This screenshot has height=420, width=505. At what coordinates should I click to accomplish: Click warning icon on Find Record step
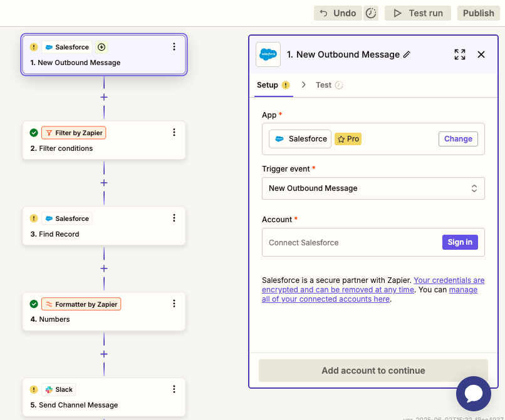coord(34,218)
